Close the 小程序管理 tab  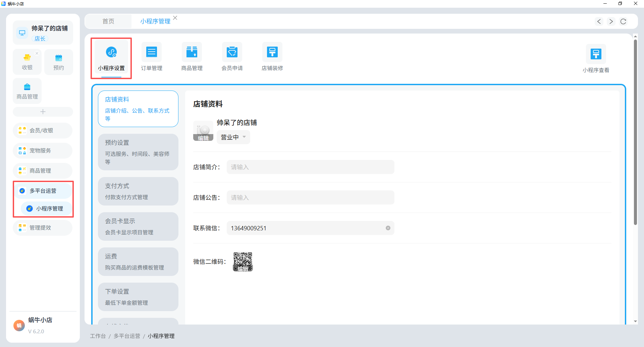pyautogui.click(x=175, y=18)
